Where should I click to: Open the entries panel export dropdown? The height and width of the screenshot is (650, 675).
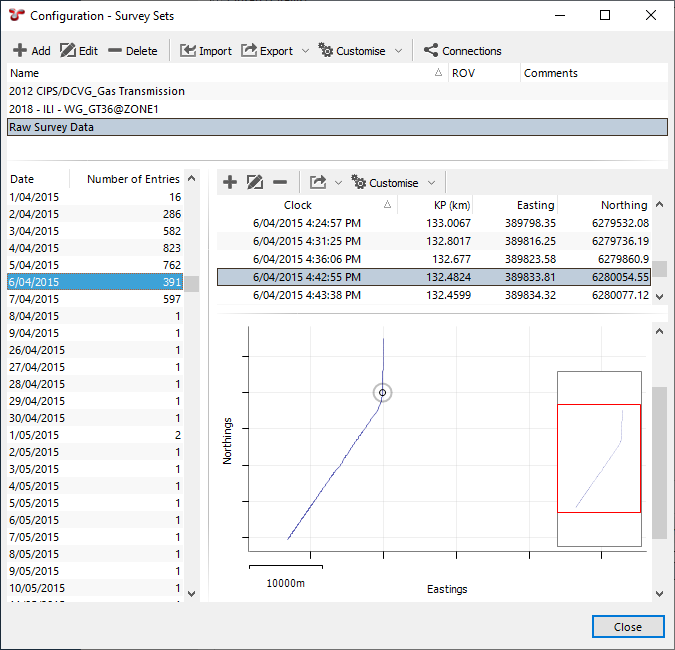(x=338, y=183)
